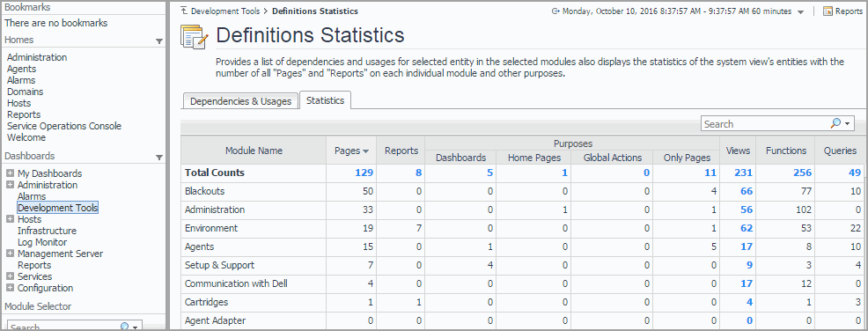Click the table Search input field
This screenshot has height=331, width=868.
tap(766, 124)
